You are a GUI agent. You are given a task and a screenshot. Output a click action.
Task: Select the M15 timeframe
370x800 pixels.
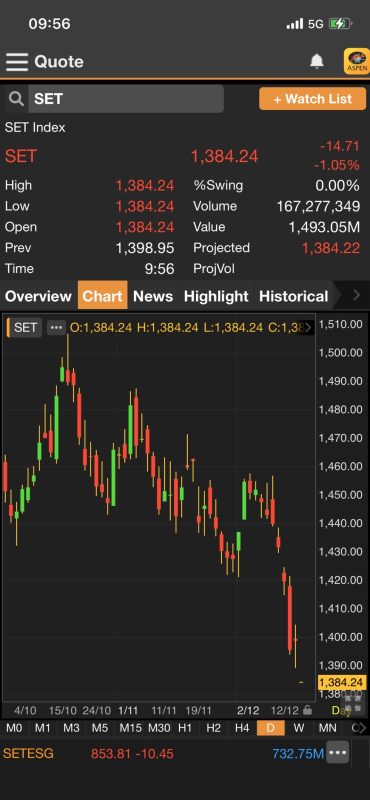pyautogui.click(x=131, y=728)
